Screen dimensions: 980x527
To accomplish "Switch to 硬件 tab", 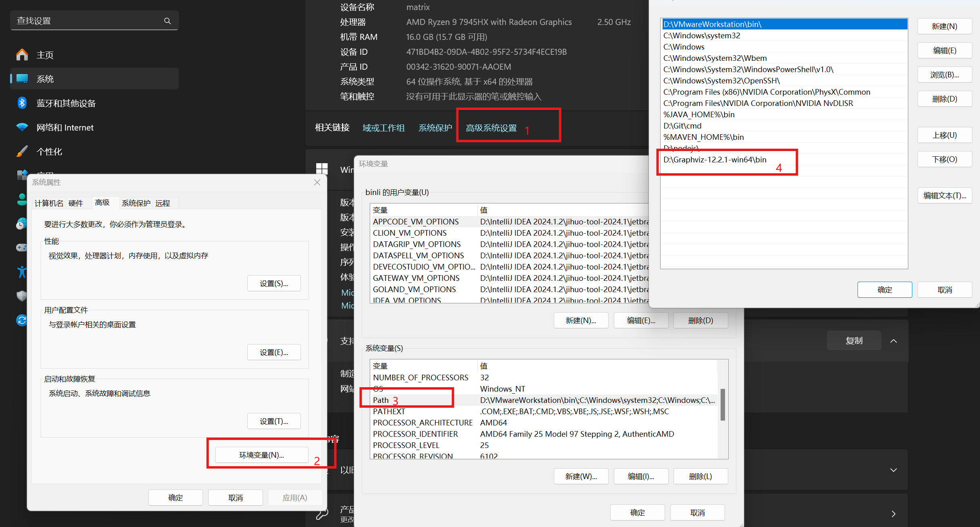I will pos(76,203).
